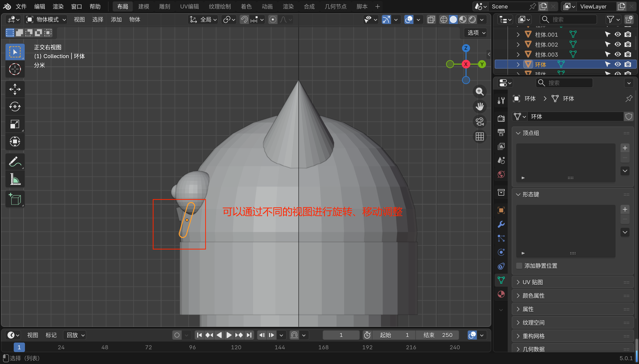This screenshot has height=364, width=639.
Task: Open the Material properties tab
Action: pyautogui.click(x=501, y=294)
